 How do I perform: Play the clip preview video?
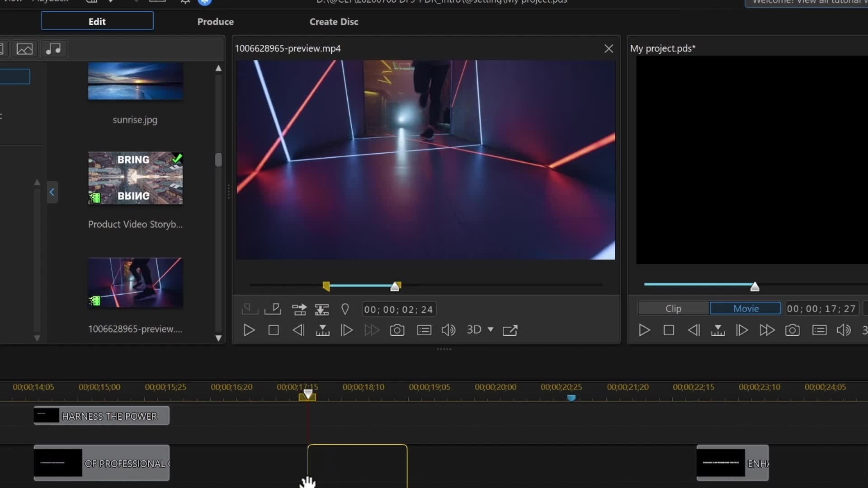coord(249,330)
